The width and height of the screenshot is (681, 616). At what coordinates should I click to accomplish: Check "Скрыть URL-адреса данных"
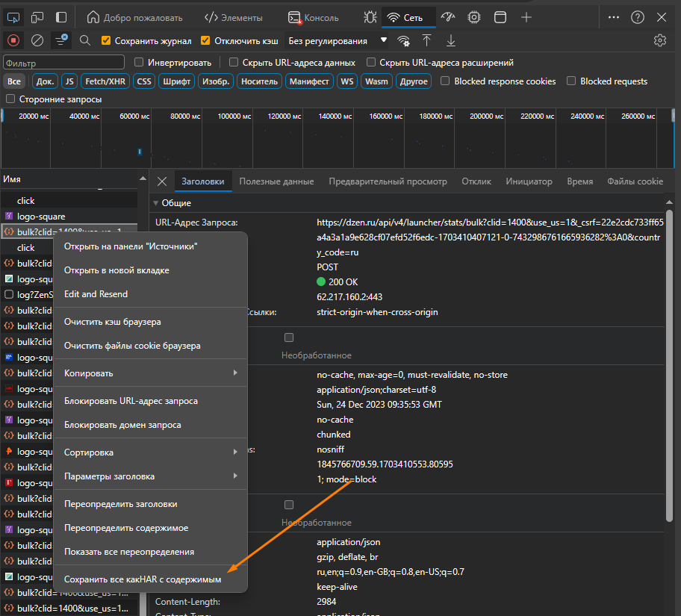tap(234, 63)
